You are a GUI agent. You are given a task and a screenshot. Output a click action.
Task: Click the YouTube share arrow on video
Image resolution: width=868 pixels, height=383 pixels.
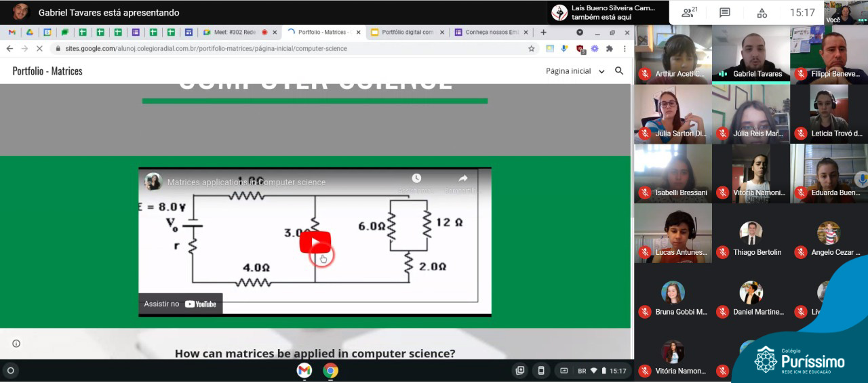pos(463,179)
